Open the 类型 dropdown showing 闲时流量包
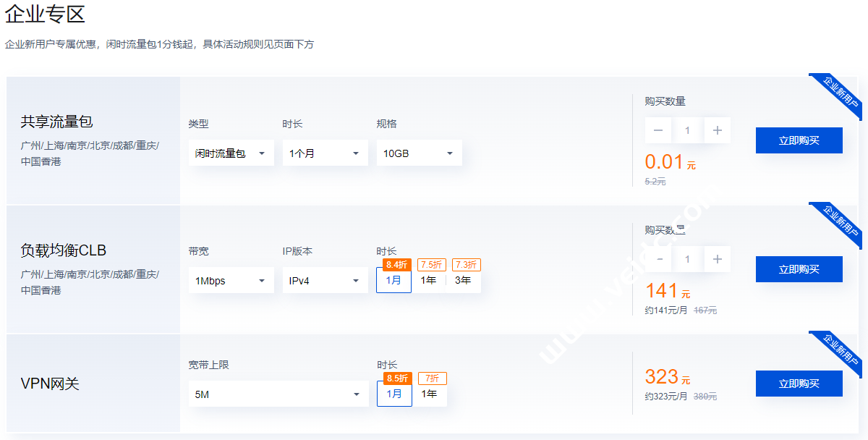This screenshot has width=868, height=440. 231,153
